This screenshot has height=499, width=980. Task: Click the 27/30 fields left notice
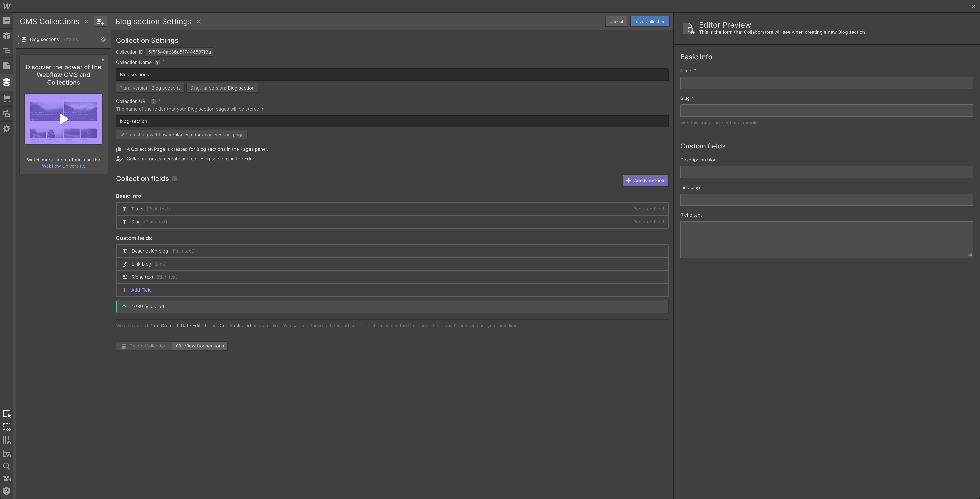[392, 307]
